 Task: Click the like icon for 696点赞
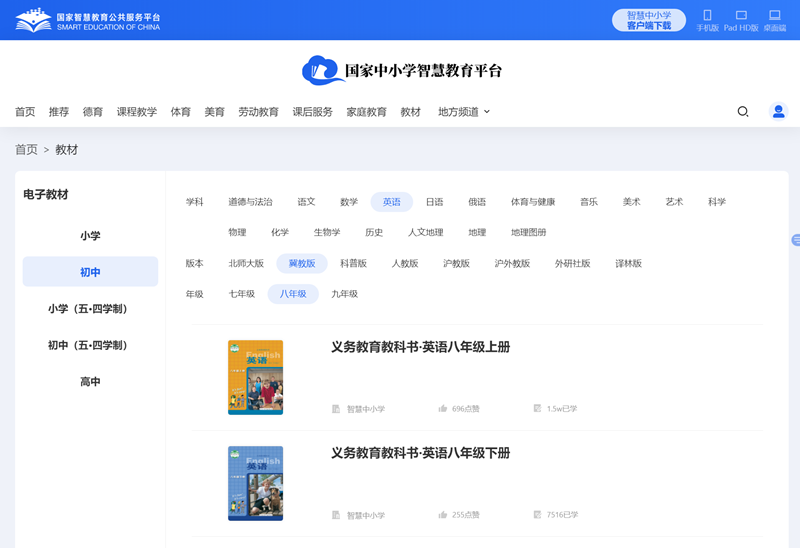443,408
